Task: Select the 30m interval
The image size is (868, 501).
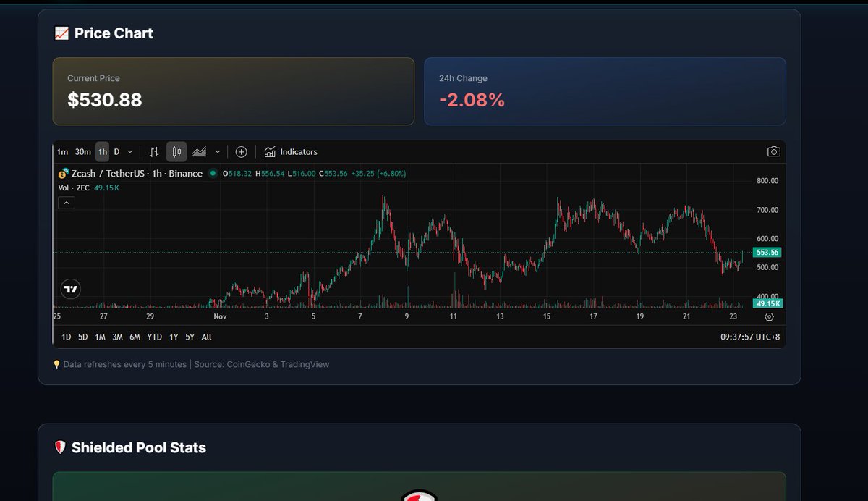Action: [x=83, y=152]
